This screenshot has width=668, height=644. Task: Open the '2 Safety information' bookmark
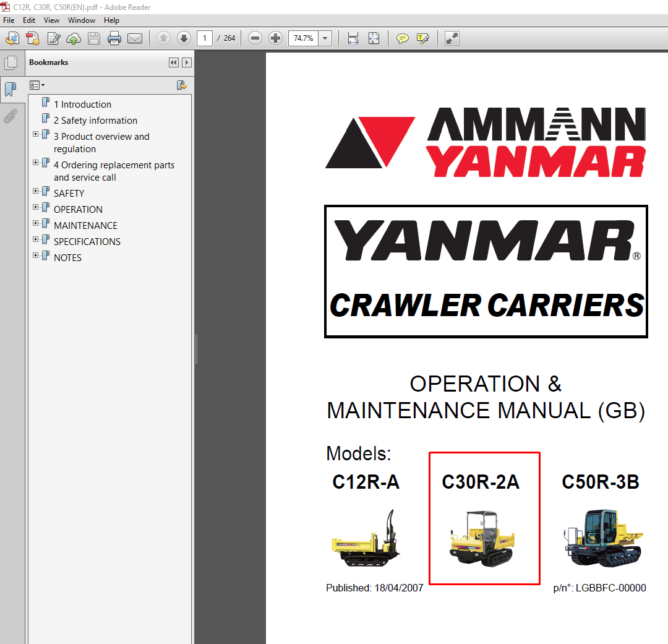[95, 121]
